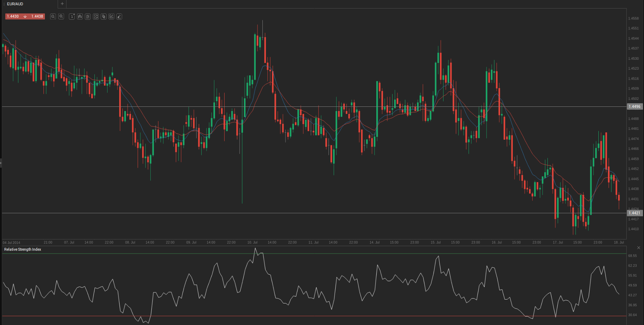Add a new chart tab with plus
Viewport: 644px width, 325px height.
tap(62, 4)
